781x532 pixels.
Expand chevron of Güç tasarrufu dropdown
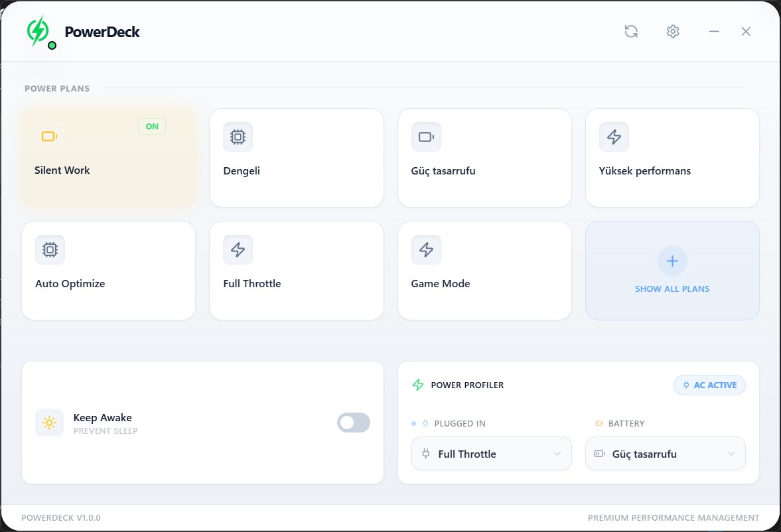(731, 453)
